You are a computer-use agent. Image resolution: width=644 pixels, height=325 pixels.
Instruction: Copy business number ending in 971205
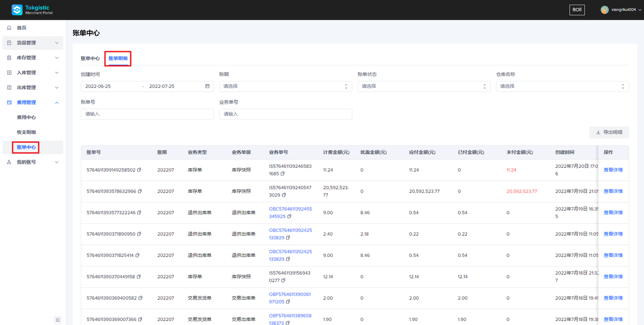pyautogui.click(x=289, y=302)
